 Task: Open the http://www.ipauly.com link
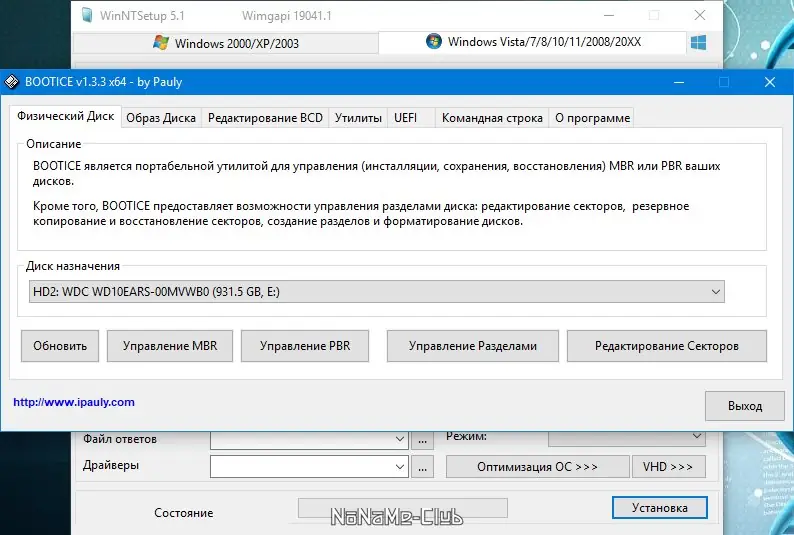point(74,402)
